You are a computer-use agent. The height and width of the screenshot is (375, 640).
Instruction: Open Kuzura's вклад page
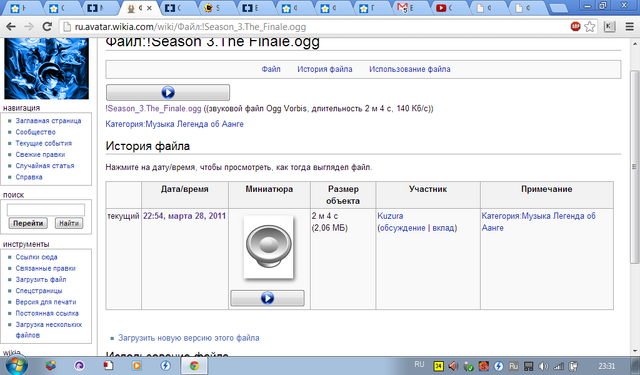pyautogui.click(x=443, y=228)
